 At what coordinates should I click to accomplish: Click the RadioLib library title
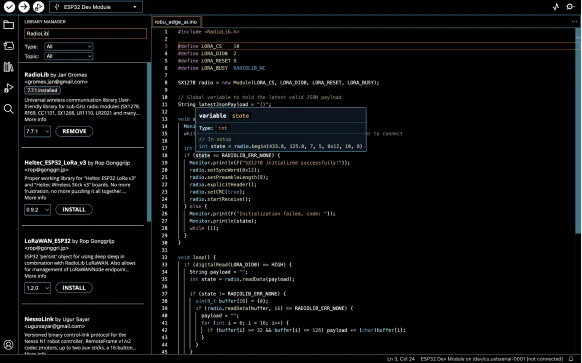tap(36, 75)
